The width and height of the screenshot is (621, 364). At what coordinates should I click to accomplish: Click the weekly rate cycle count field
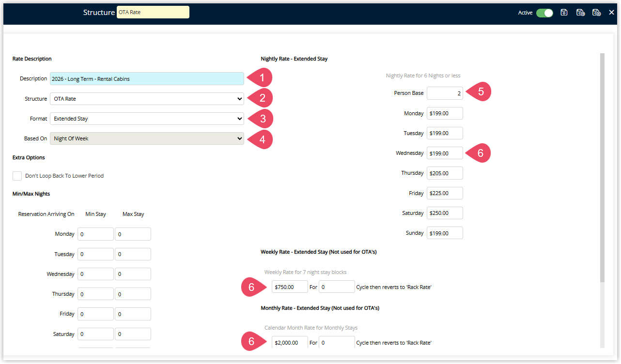coord(337,287)
